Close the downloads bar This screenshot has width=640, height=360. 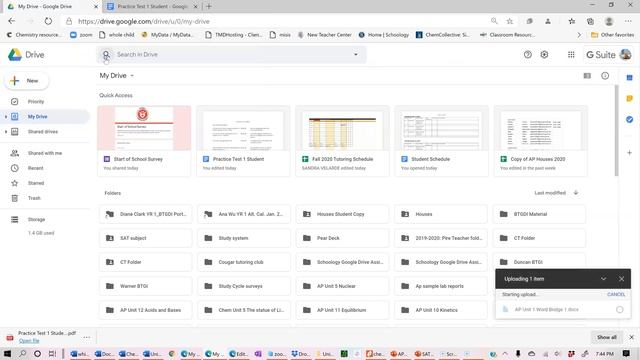[631, 337]
